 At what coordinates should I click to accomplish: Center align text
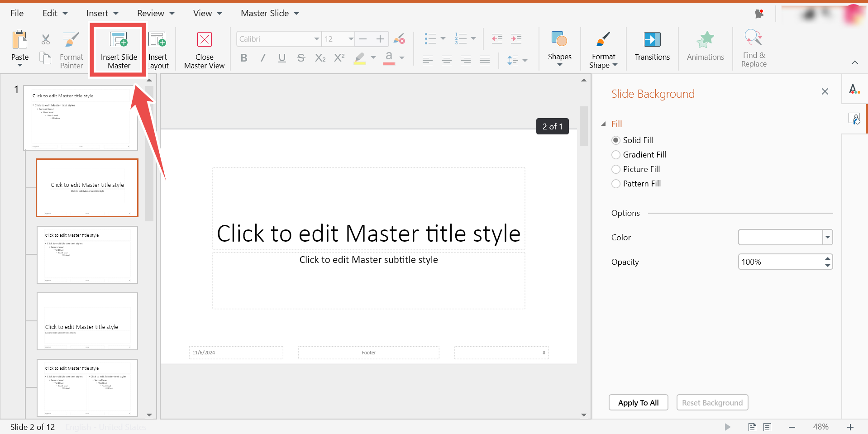pyautogui.click(x=447, y=60)
